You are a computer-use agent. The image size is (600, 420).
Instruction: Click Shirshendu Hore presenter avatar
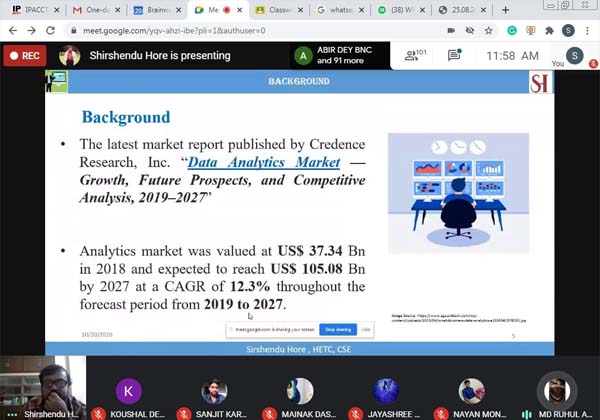69,56
